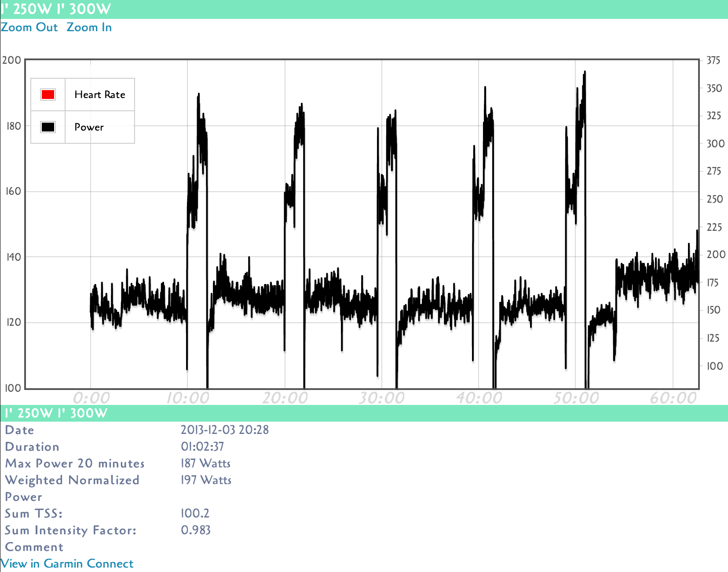Image resolution: width=728 pixels, height=572 pixels.
Task: Click Zoom Out on the chart
Action: point(29,27)
